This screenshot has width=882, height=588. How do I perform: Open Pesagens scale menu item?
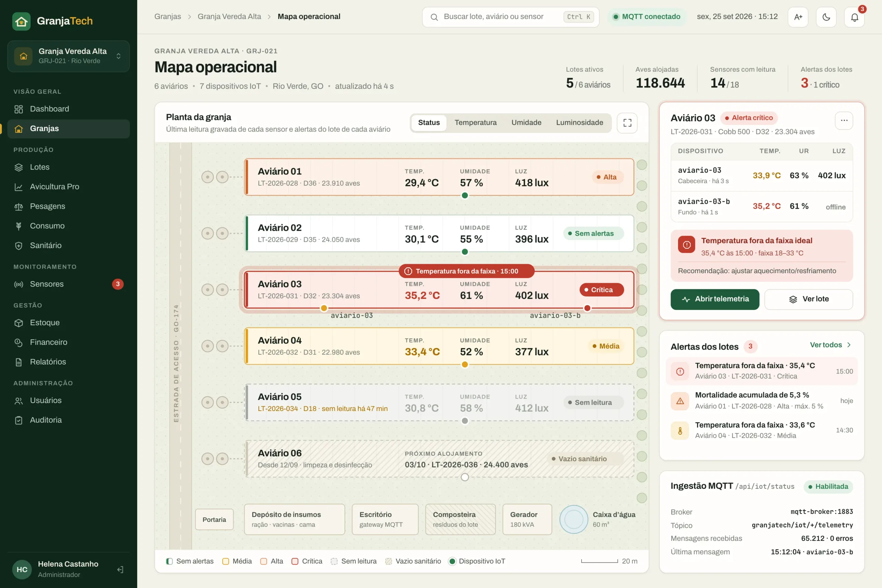68,206
